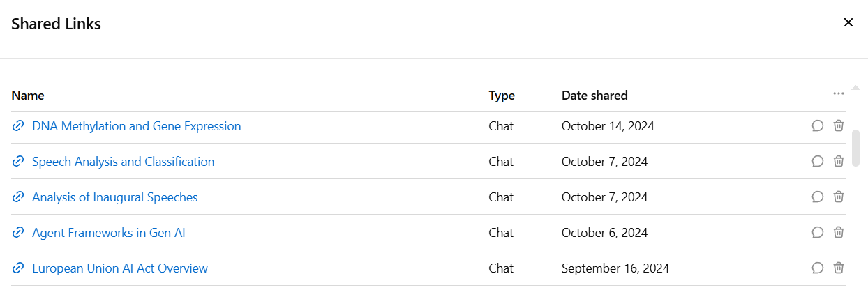Open Speech Analysis and Classification link
Screen dimensions: 868x290
[124, 162]
